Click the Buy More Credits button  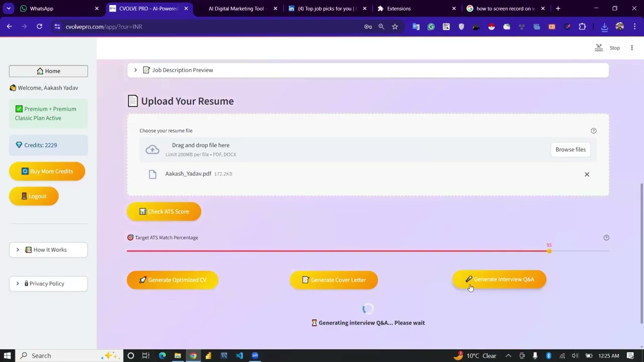tap(47, 171)
